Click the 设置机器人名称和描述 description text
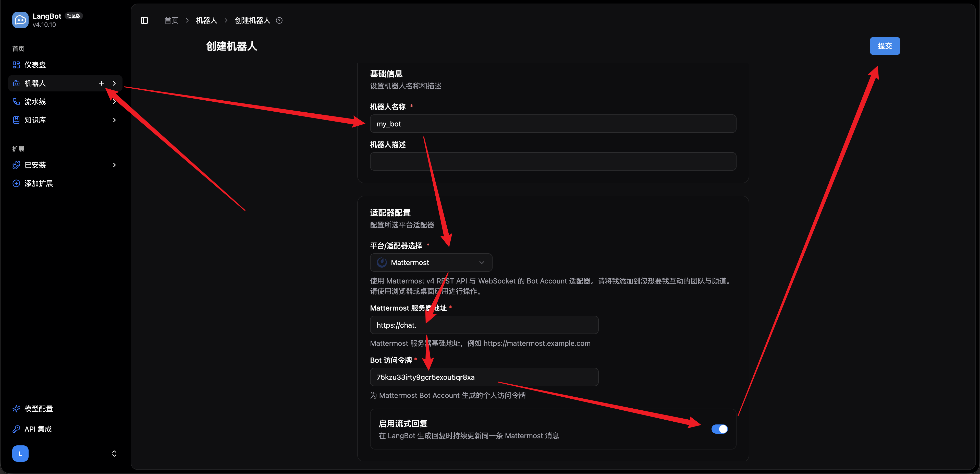980x474 pixels. 406,86
